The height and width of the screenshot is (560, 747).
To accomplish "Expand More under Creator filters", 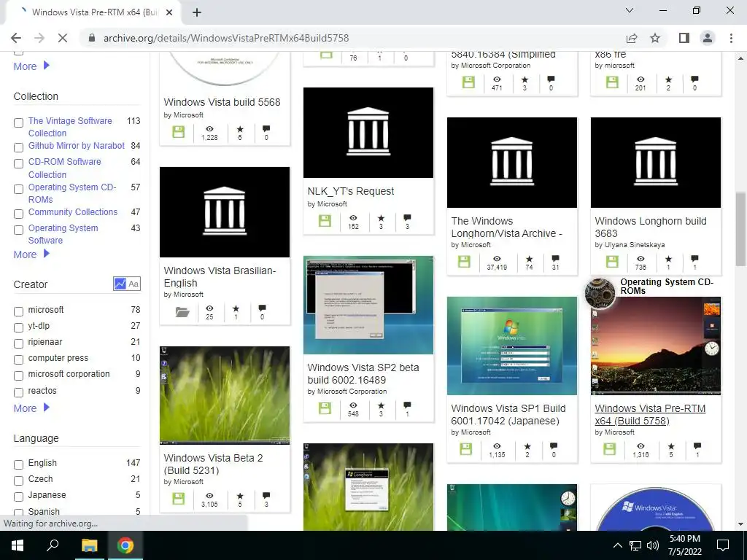I will (31, 408).
